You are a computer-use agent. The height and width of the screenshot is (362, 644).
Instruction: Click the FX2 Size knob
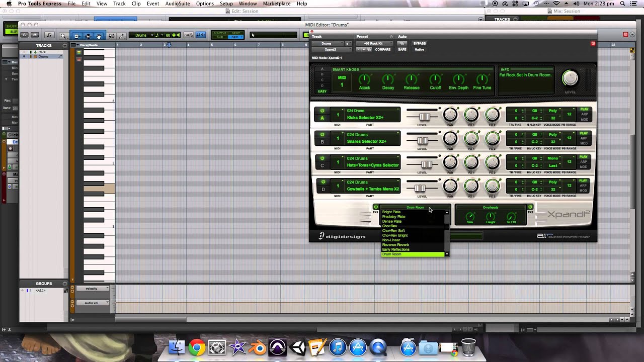470,216
